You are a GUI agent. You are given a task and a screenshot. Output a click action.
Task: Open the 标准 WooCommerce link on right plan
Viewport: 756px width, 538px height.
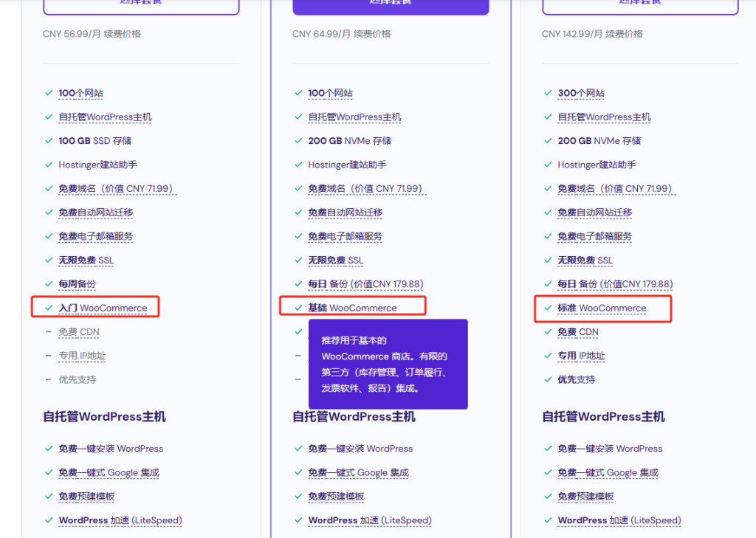coord(602,307)
